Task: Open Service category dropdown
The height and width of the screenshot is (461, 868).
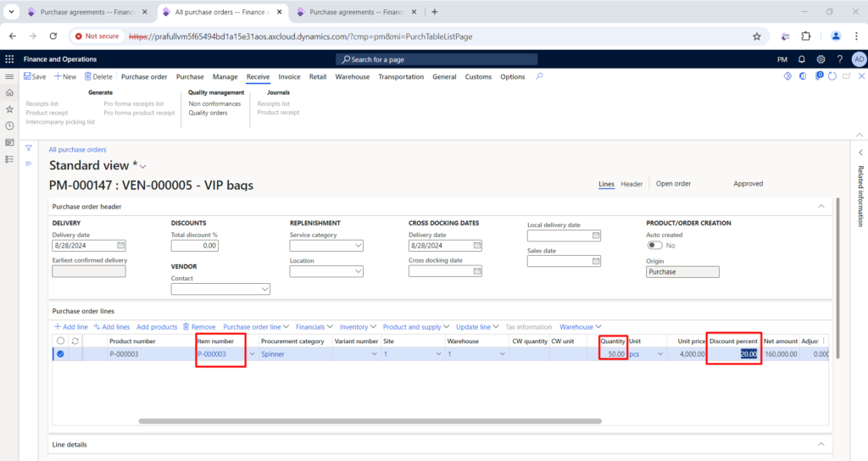Action: [x=359, y=245]
